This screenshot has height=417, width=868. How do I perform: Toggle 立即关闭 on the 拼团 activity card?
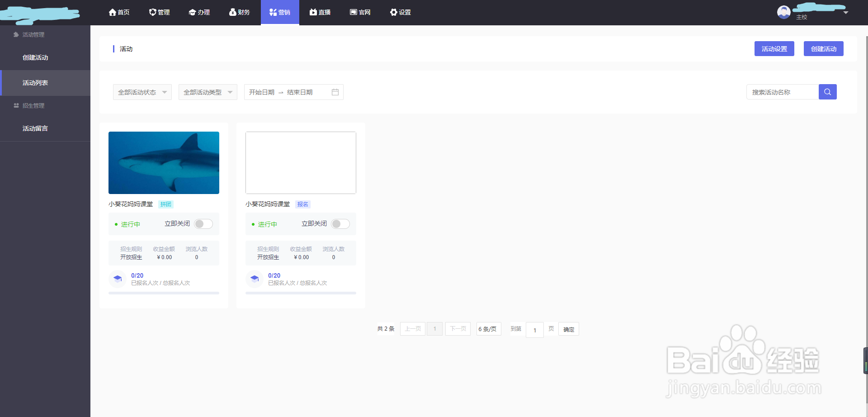point(203,223)
